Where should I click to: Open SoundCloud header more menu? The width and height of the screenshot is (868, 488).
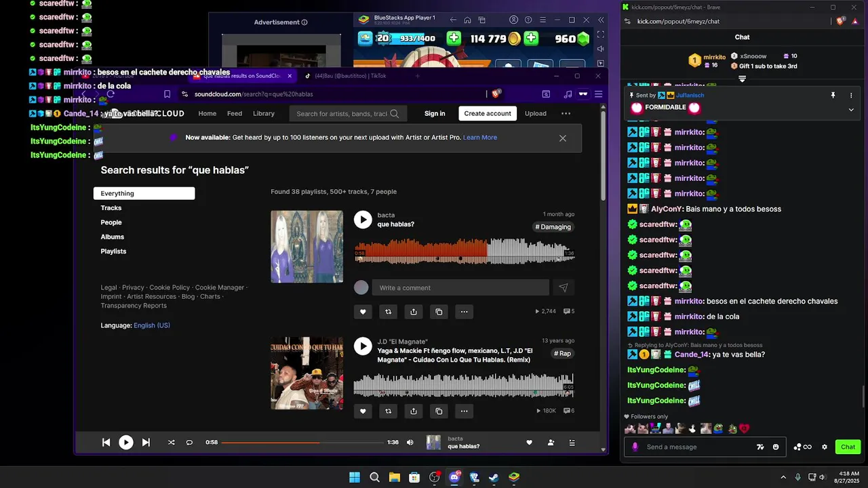coord(566,113)
